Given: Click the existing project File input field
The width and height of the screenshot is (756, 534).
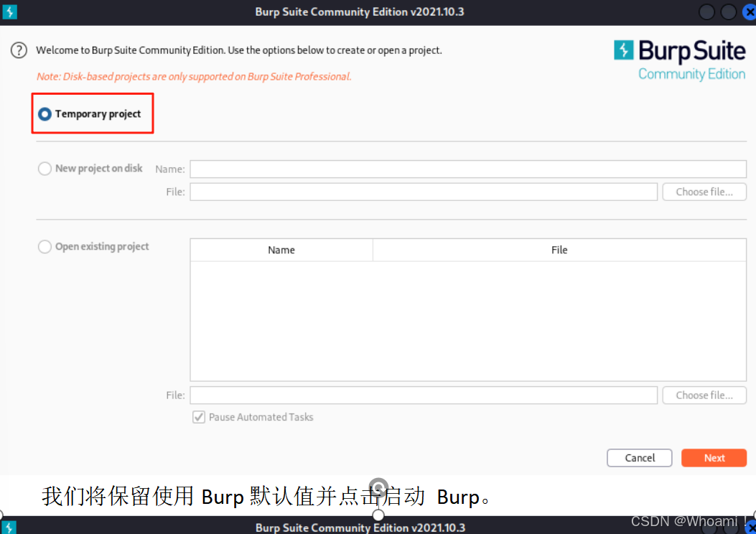Looking at the screenshot, I should [x=424, y=395].
